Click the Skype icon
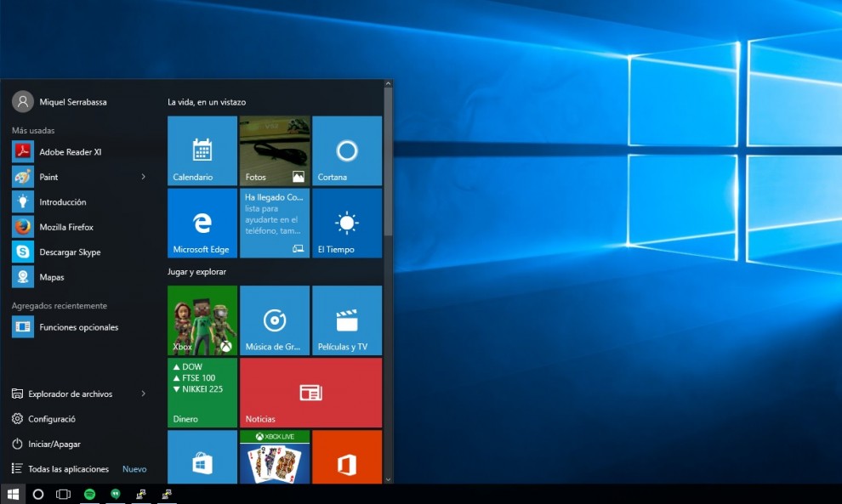The image size is (842, 504). point(23,252)
